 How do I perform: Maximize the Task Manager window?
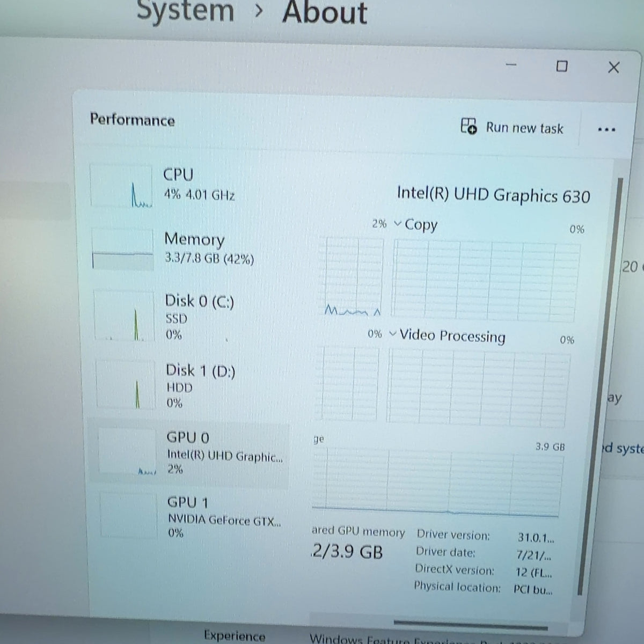tap(561, 66)
